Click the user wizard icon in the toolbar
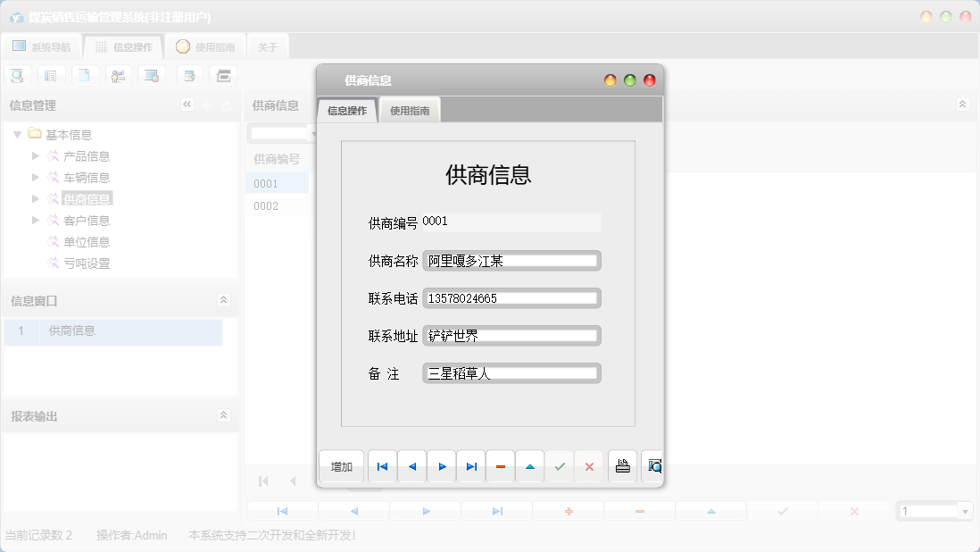Image resolution: width=980 pixels, height=552 pixels. pos(118,75)
